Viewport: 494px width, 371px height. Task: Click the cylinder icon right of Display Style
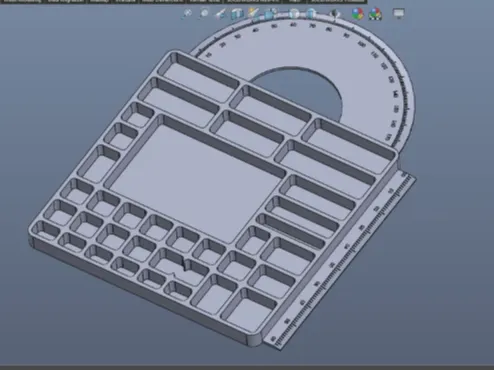pyautogui.click(x=311, y=14)
